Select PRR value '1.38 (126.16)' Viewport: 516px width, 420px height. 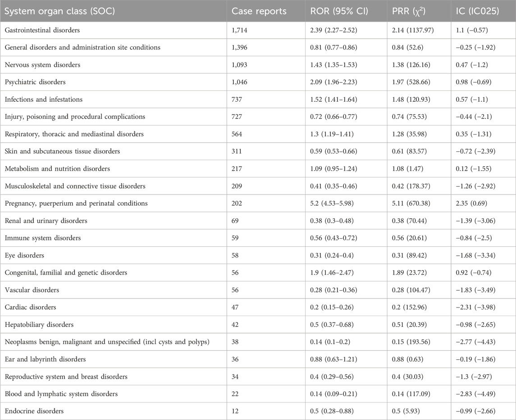click(411, 65)
